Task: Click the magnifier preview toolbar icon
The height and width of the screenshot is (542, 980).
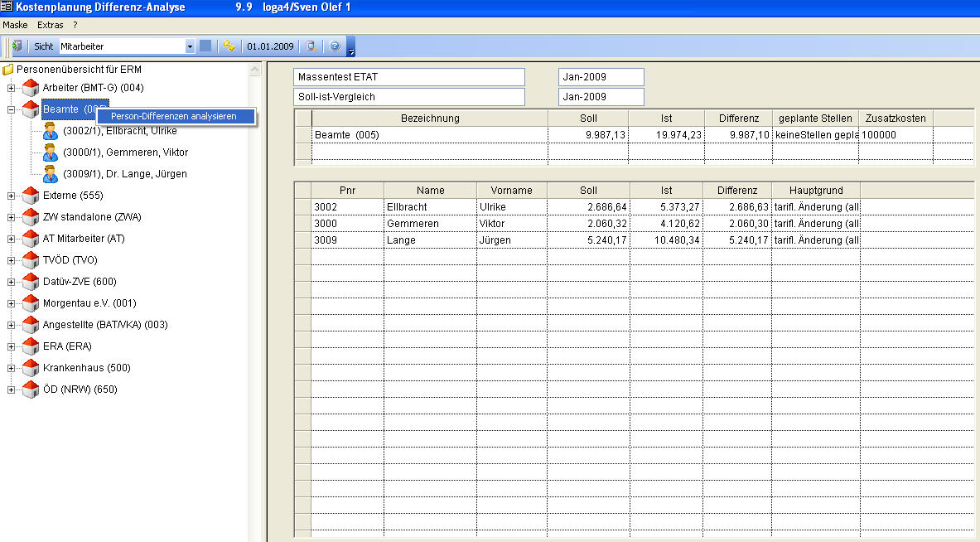Action: (x=311, y=46)
